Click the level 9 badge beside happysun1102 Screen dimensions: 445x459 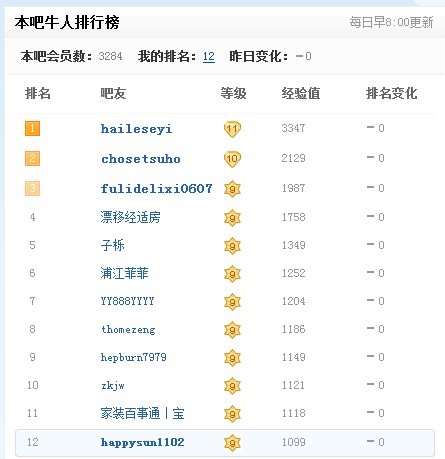point(232,443)
